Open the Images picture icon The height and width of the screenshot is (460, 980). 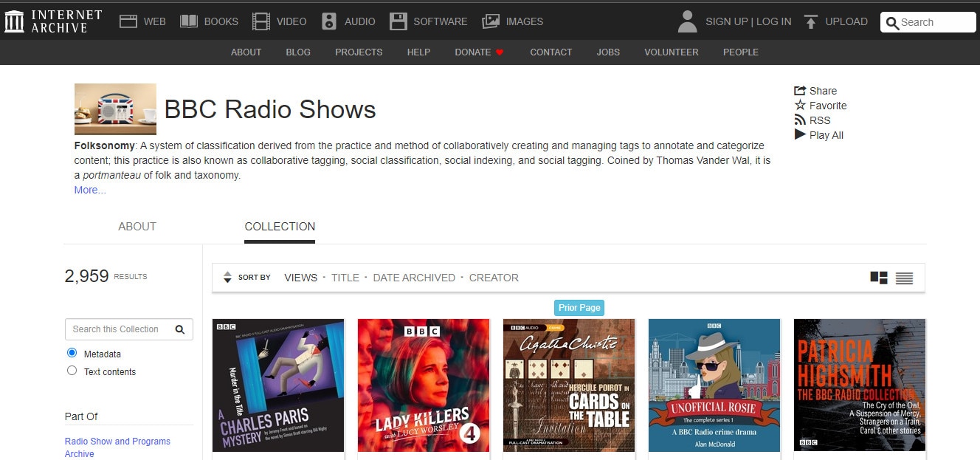pyautogui.click(x=491, y=21)
